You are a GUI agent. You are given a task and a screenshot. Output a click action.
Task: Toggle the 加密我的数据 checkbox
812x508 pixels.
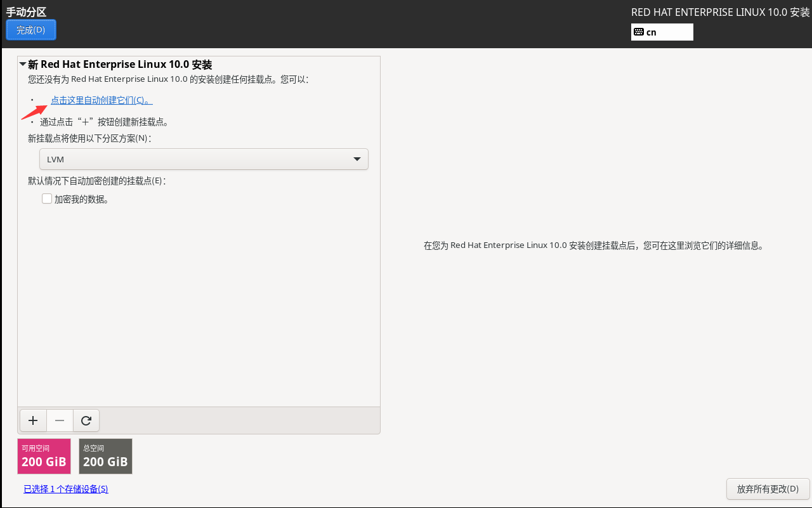click(47, 199)
